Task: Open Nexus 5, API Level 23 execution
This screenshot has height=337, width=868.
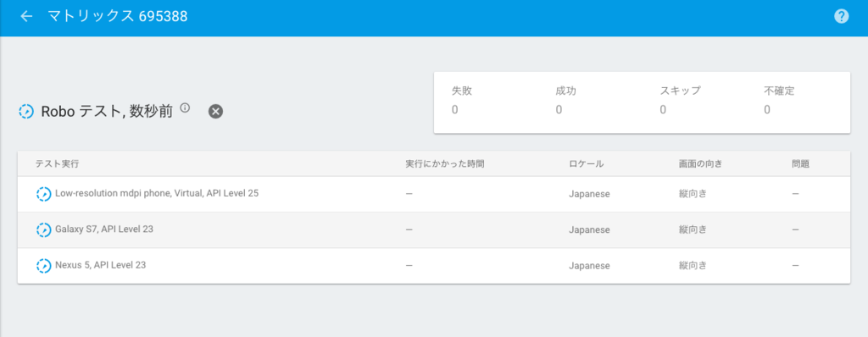Action: point(100,265)
